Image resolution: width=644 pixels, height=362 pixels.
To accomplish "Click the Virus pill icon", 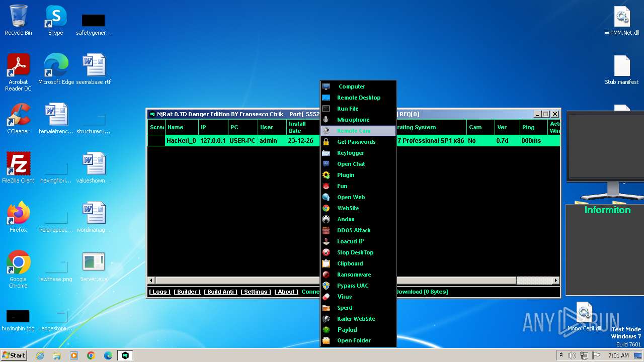I will click(326, 297).
